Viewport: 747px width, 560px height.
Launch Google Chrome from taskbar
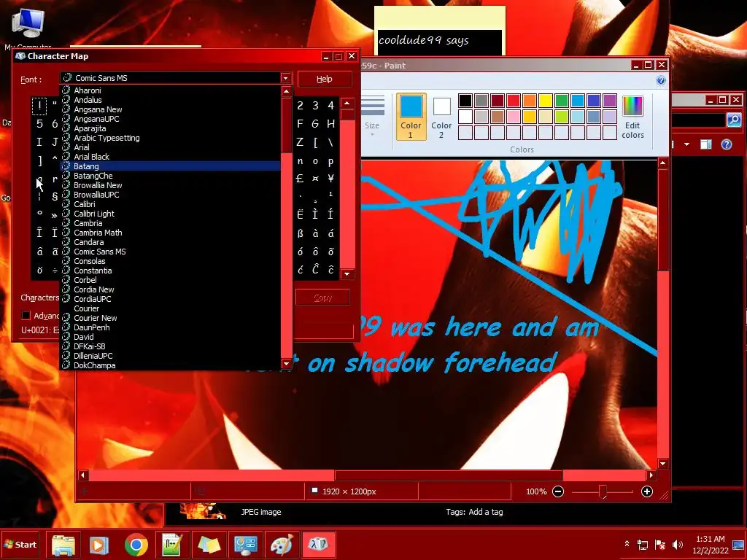point(136,545)
